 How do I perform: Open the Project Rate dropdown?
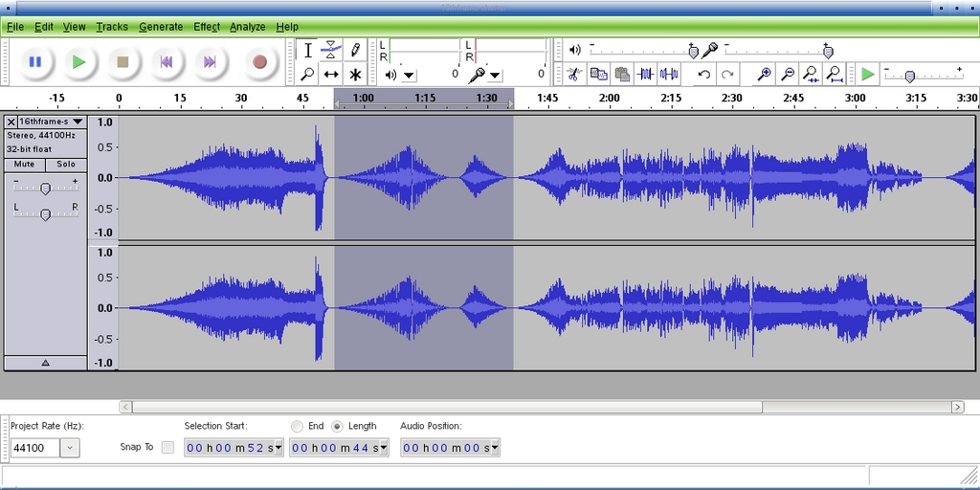(x=71, y=448)
